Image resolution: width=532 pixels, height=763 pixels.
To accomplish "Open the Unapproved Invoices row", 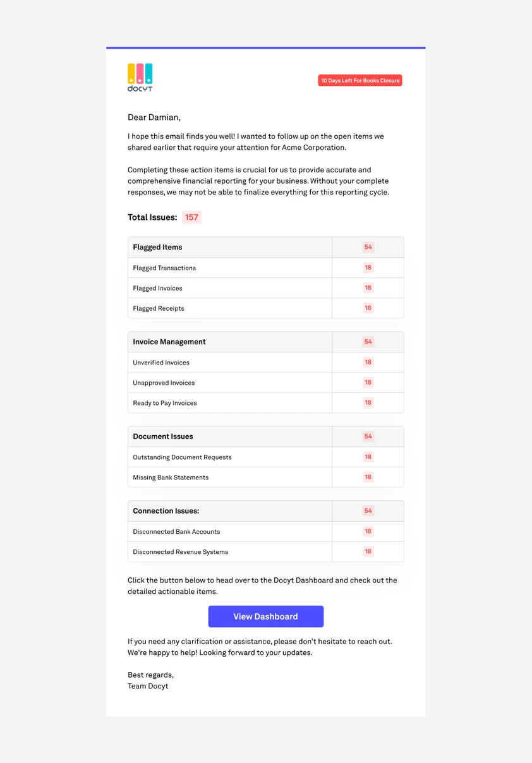I will [x=164, y=383].
